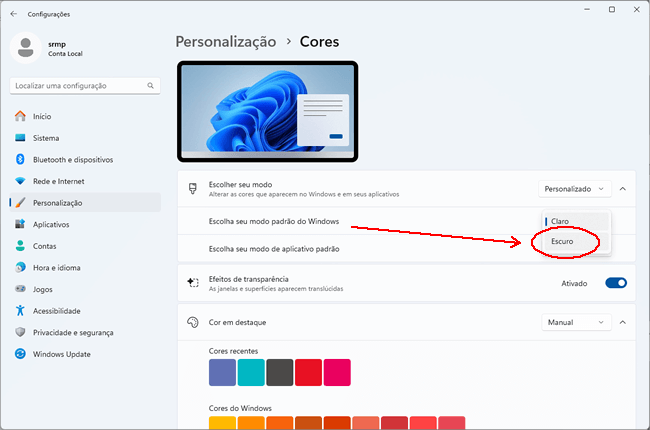Click the back arrow in title bar
This screenshot has width=650, height=430.
point(14,14)
